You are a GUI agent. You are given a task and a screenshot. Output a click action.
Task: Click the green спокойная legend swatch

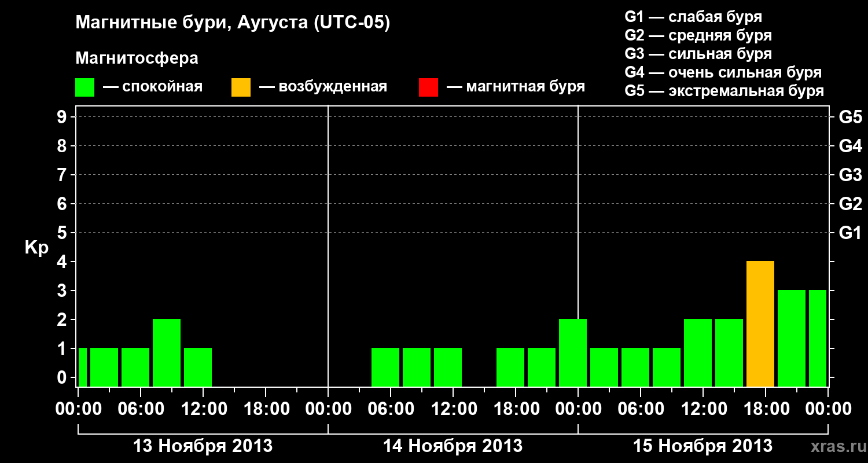click(84, 87)
